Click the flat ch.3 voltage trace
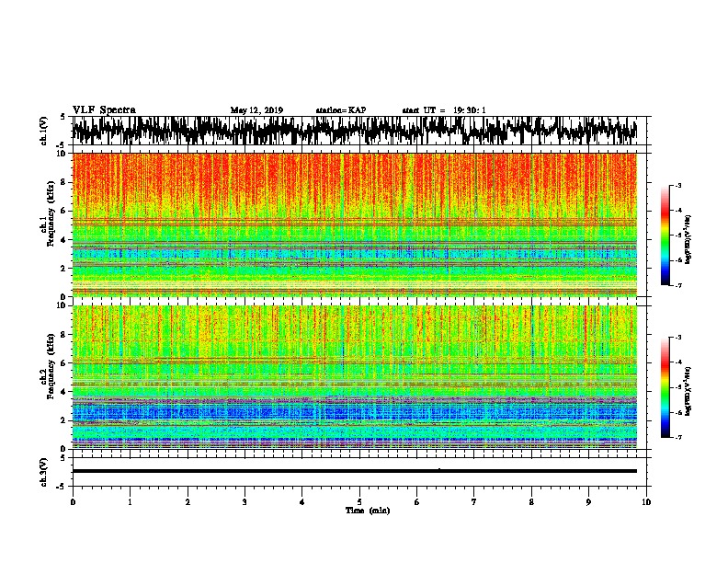The height and width of the screenshot is (563, 728). (355, 471)
